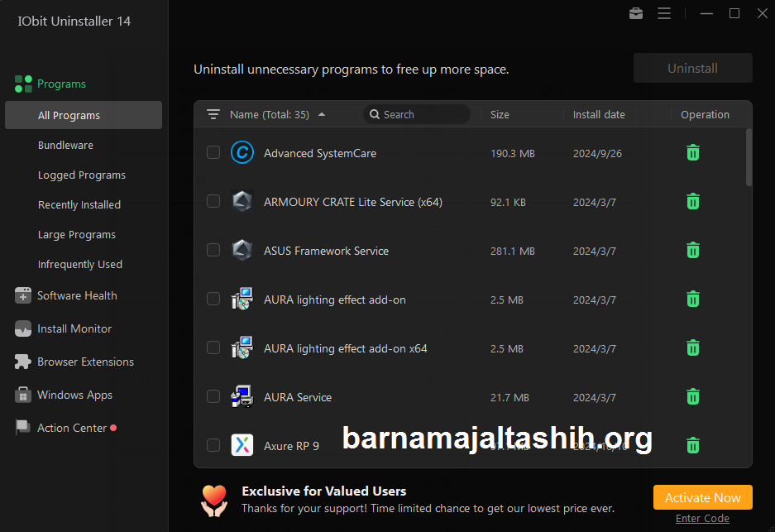775x532 pixels.
Task: Click trash icon for Axure RP 9
Action: [693, 445]
